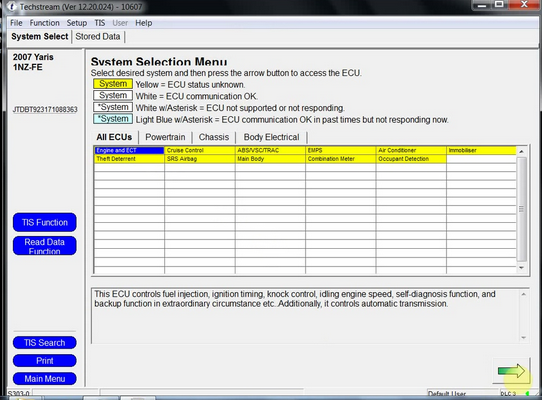Open the Function menu
This screenshot has height=400, width=542.
click(44, 23)
